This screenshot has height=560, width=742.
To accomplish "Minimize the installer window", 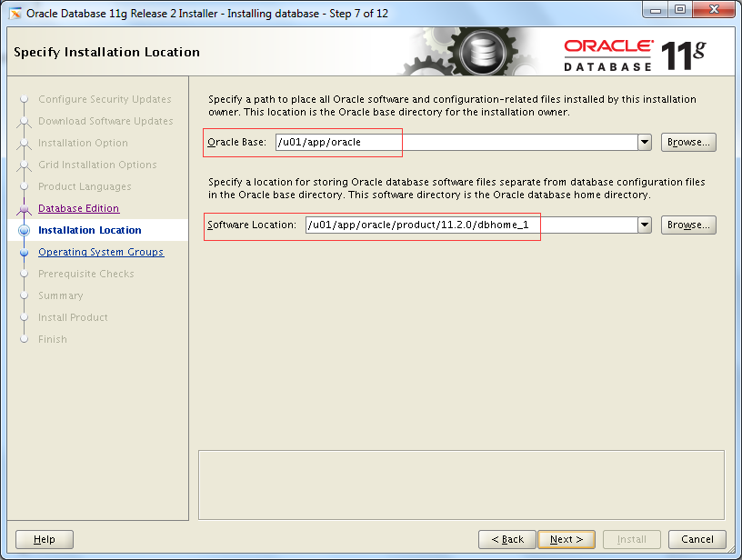I will coord(656,10).
